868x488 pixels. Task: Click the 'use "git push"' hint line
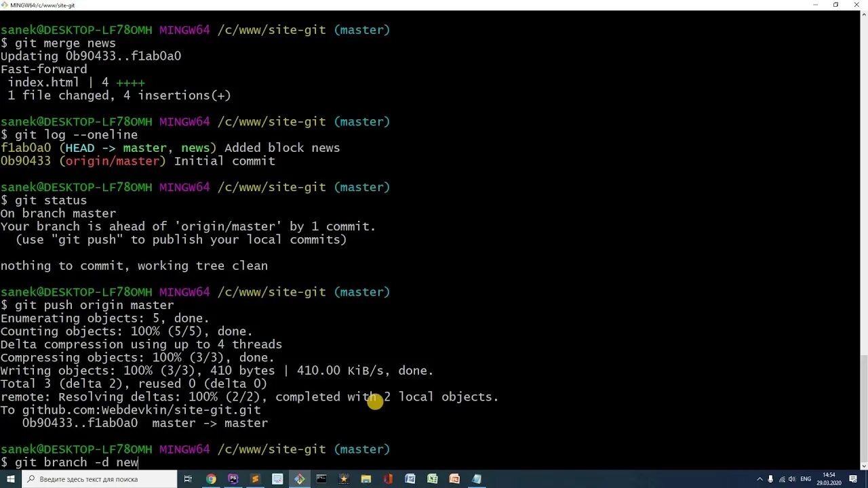(181, 240)
